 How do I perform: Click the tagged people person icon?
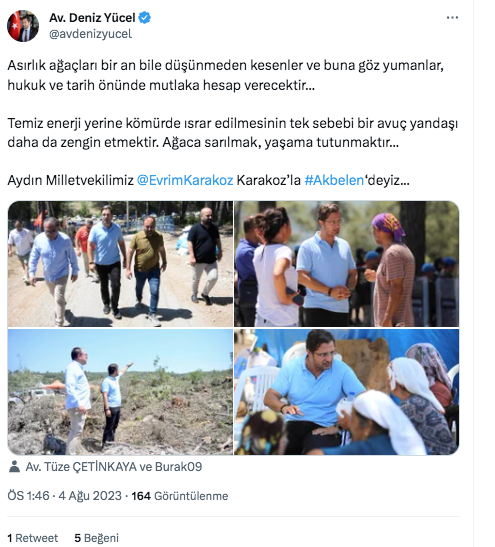[x=14, y=466]
